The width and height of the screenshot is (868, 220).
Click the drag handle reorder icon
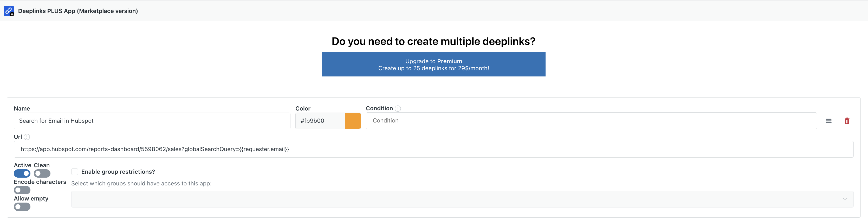(x=828, y=121)
